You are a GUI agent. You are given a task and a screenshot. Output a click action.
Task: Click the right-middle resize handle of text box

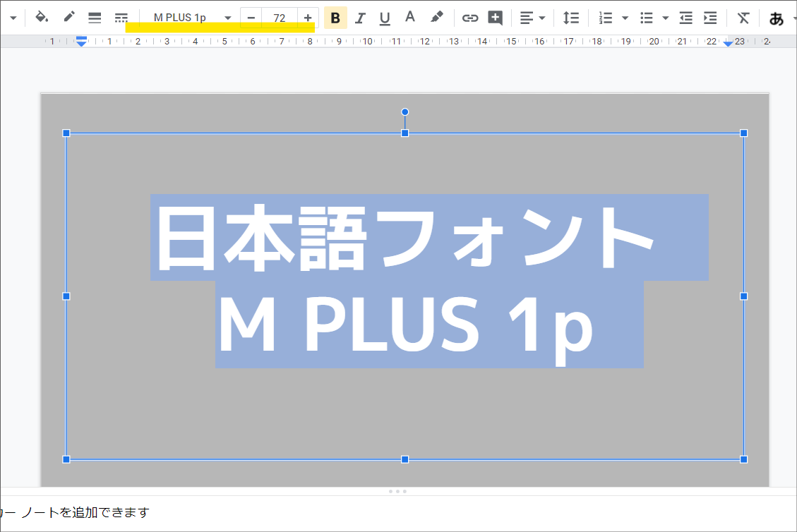pyautogui.click(x=743, y=296)
